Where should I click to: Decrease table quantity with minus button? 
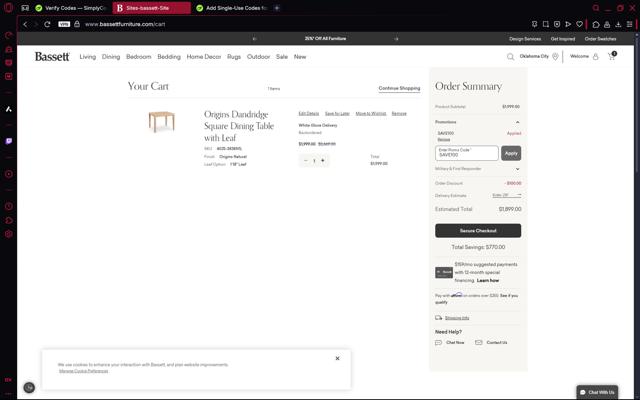306,161
